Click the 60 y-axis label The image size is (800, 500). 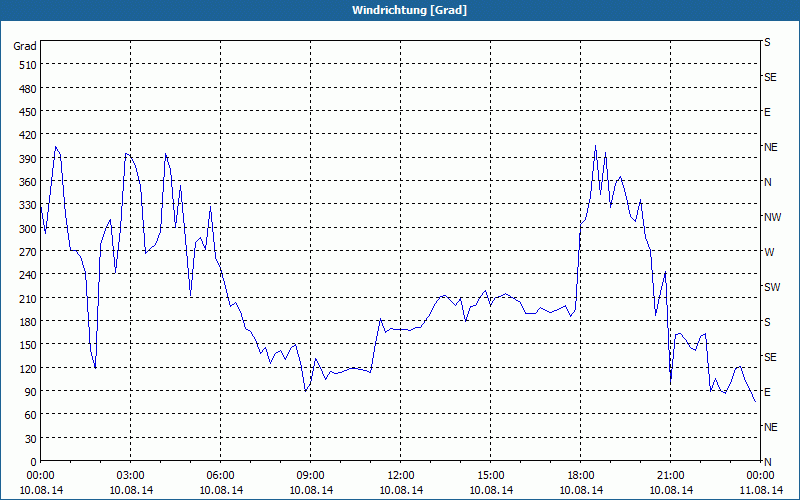pos(31,415)
